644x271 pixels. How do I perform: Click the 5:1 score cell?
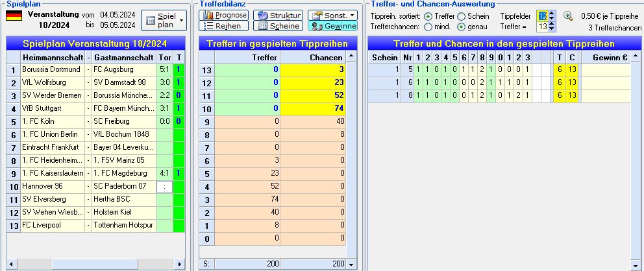click(165, 70)
